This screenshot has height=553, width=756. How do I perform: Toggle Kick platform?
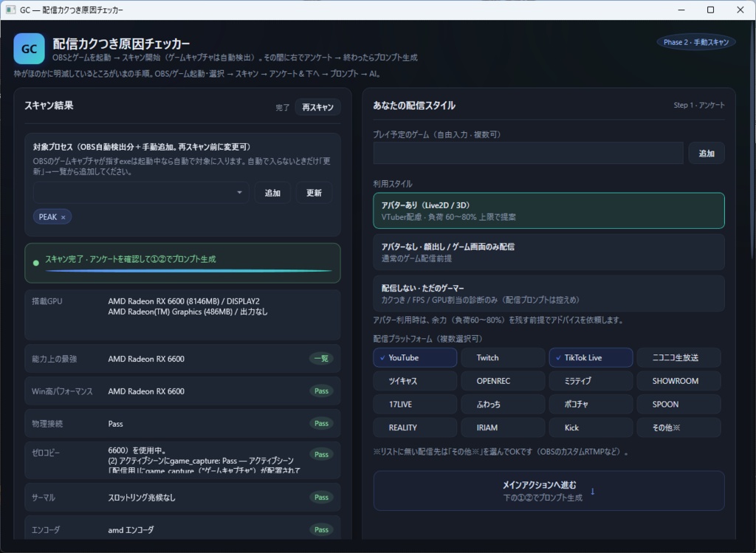pos(591,427)
